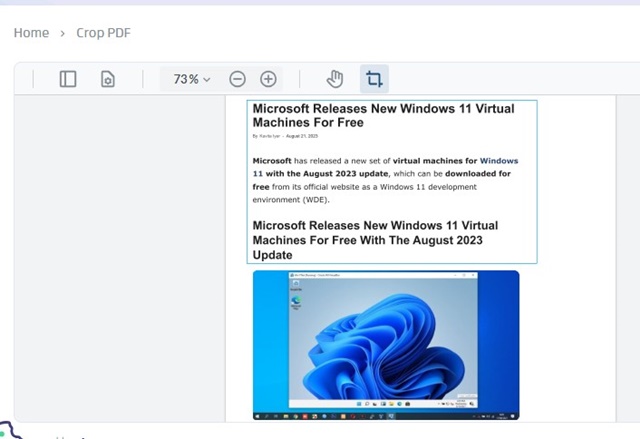640x439 pixels.
Task: Go to the Home breadcrumb link
Action: 31,33
